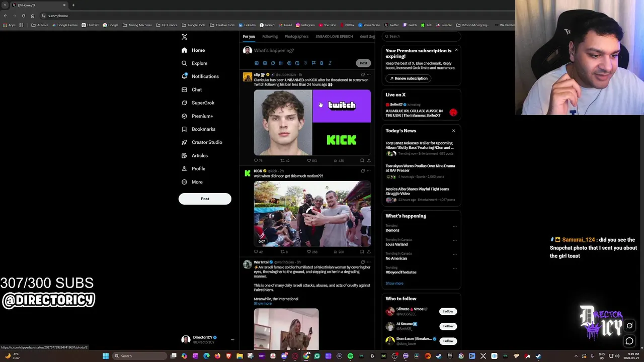Add media with the composer image icon
This screenshot has width=644, height=362.
(x=257, y=63)
